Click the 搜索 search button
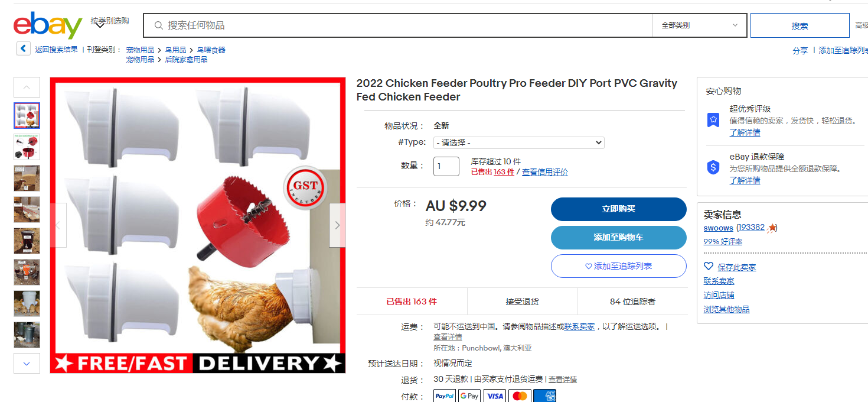The width and height of the screenshot is (868, 402). click(x=800, y=25)
